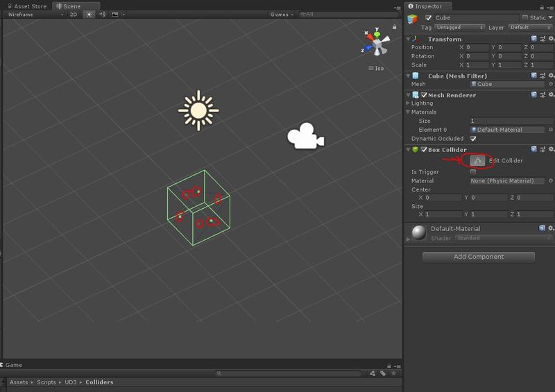Enable the Is Trigger checkbox
This screenshot has height=392, width=555.
[x=473, y=172]
